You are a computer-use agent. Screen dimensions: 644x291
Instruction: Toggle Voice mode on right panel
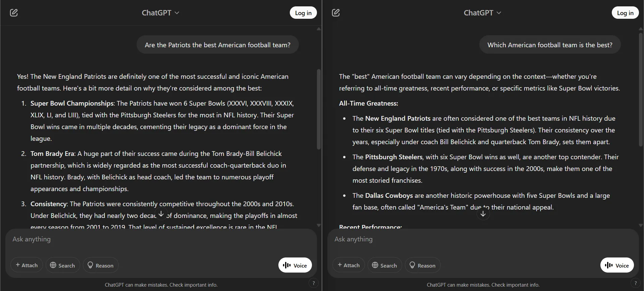[x=617, y=265]
